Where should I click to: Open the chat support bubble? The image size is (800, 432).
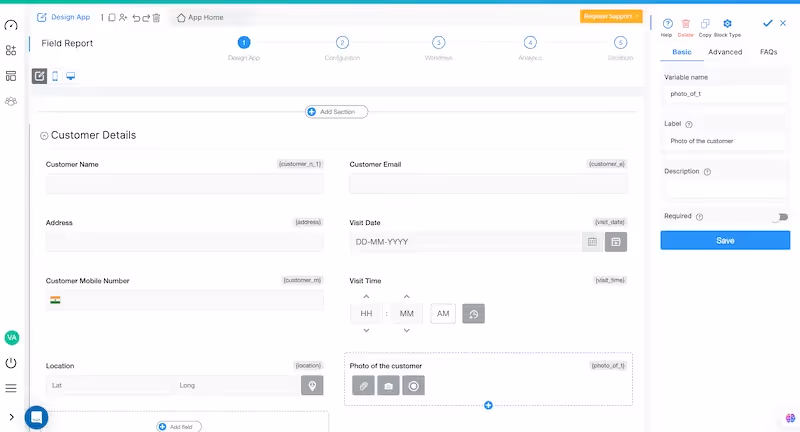click(x=36, y=417)
